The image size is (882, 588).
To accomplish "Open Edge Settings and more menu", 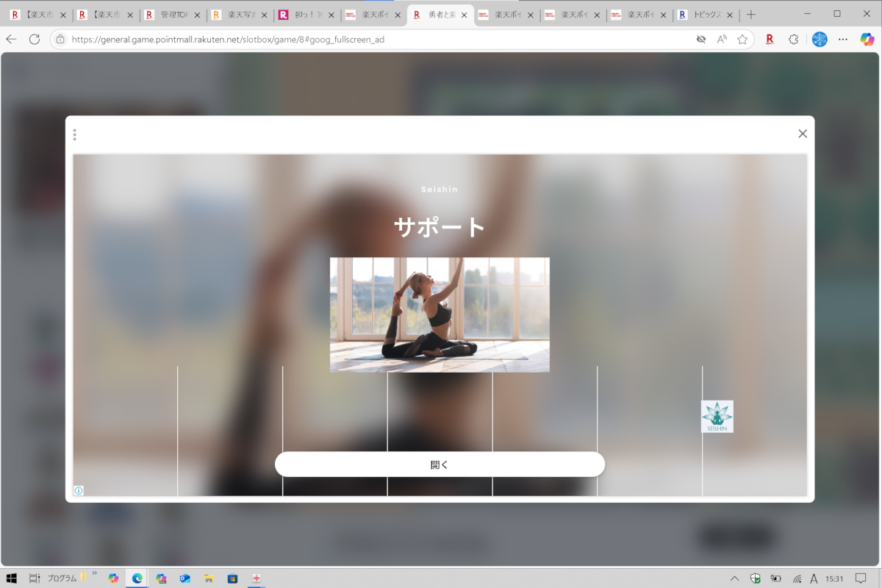I will pyautogui.click(x=843, y=39).
